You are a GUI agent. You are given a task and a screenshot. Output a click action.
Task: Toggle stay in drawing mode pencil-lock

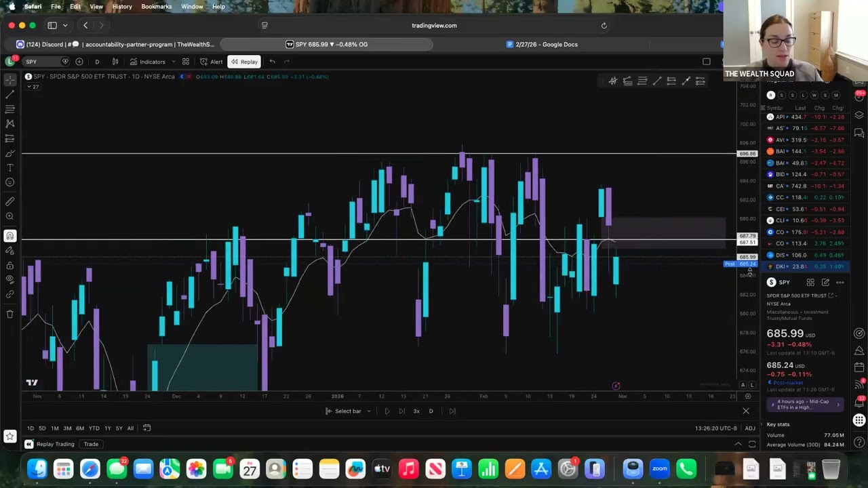[10, 251]
